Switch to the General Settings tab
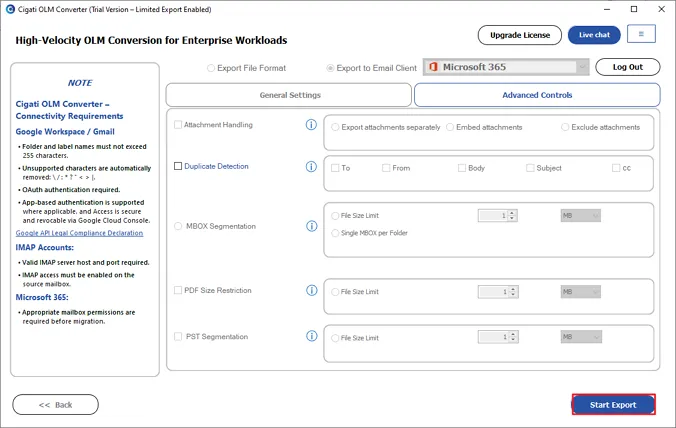The width and height of the screenshot is (676, 428). (x=289, y=95)
